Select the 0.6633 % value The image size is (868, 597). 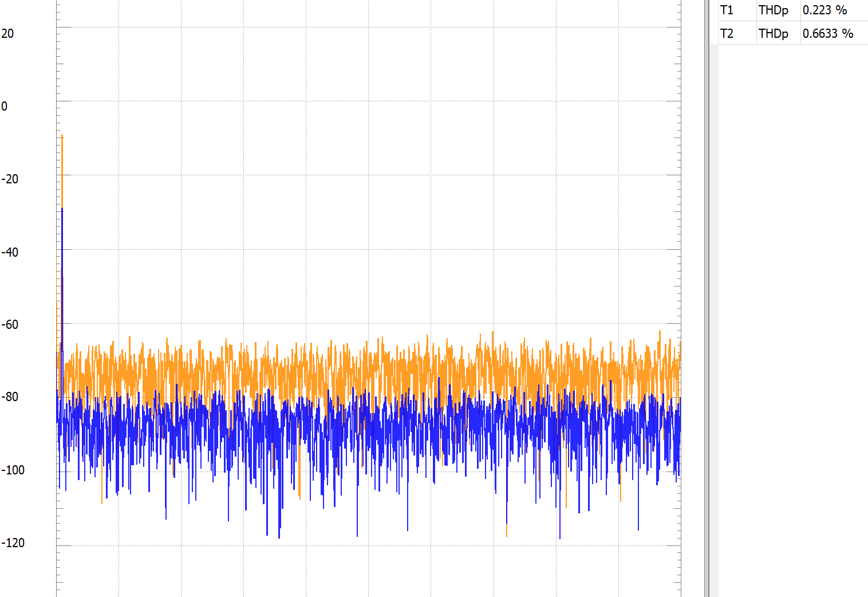[828, 34]
